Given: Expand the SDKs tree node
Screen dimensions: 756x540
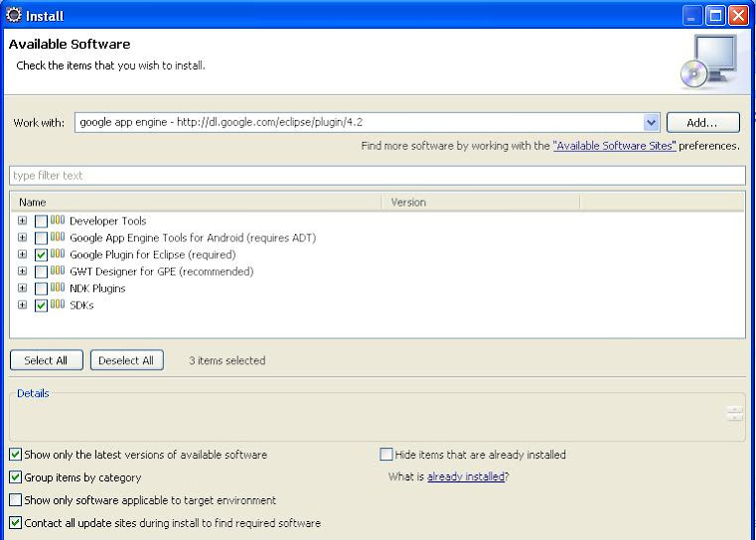Looking at the screenshot, I should click(x=22, y=305).
